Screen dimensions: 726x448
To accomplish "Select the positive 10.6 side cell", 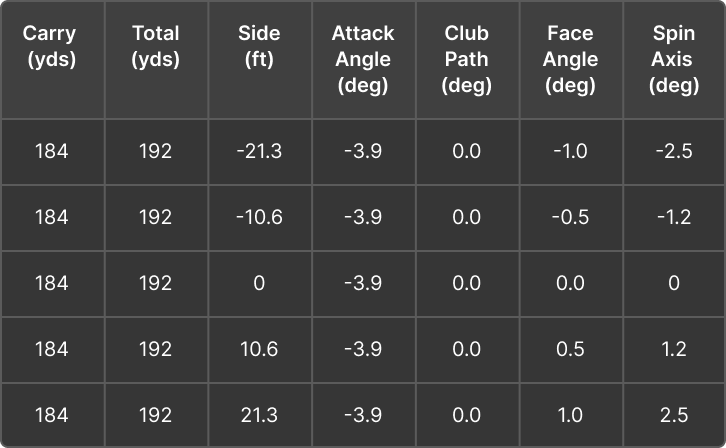I will pyautogui.click(x=259, y=349).
